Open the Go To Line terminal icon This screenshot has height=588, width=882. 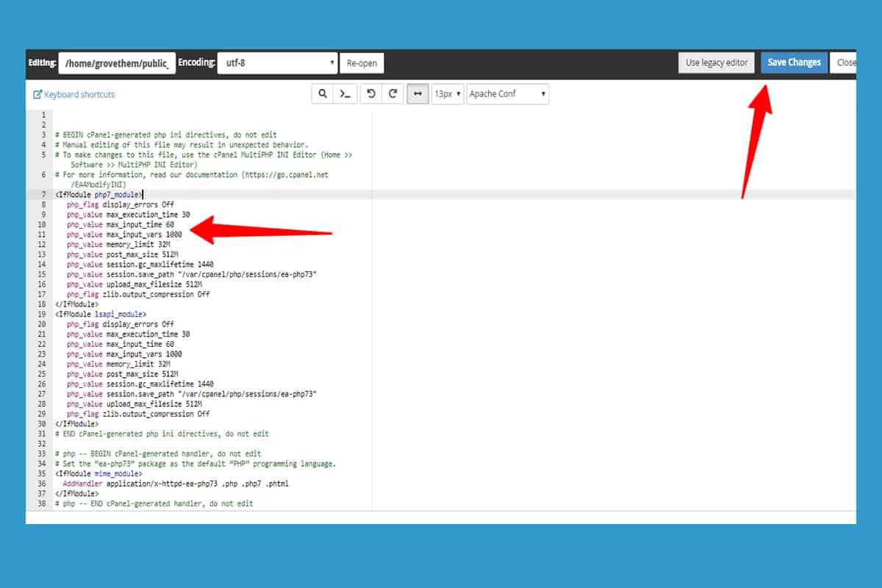click(x=345, y=94)
